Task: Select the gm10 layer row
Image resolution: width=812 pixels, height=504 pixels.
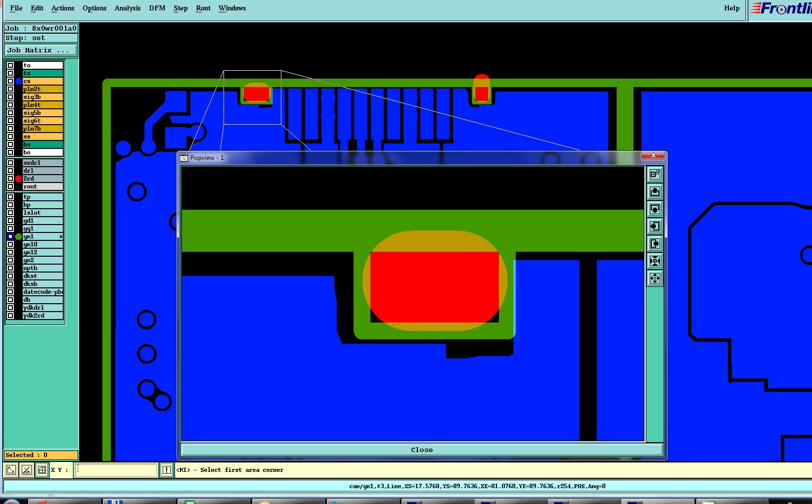Action: (43, 244)
